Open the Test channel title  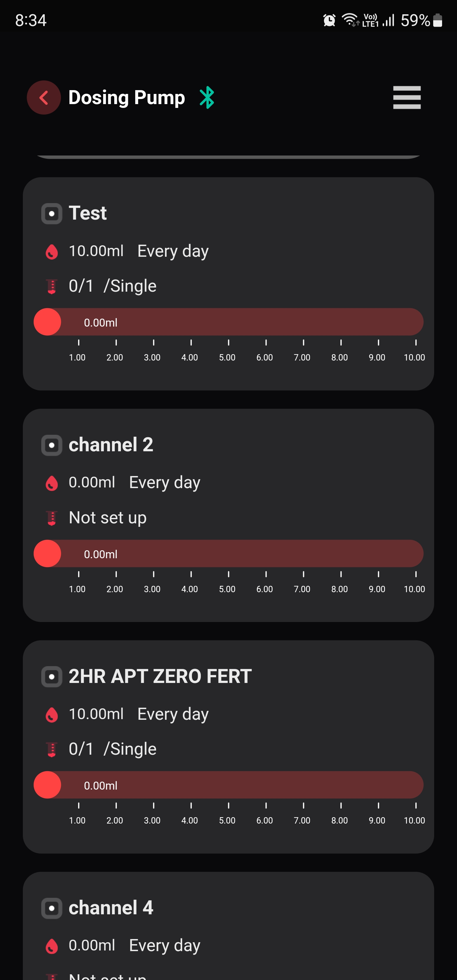[88, 213]
